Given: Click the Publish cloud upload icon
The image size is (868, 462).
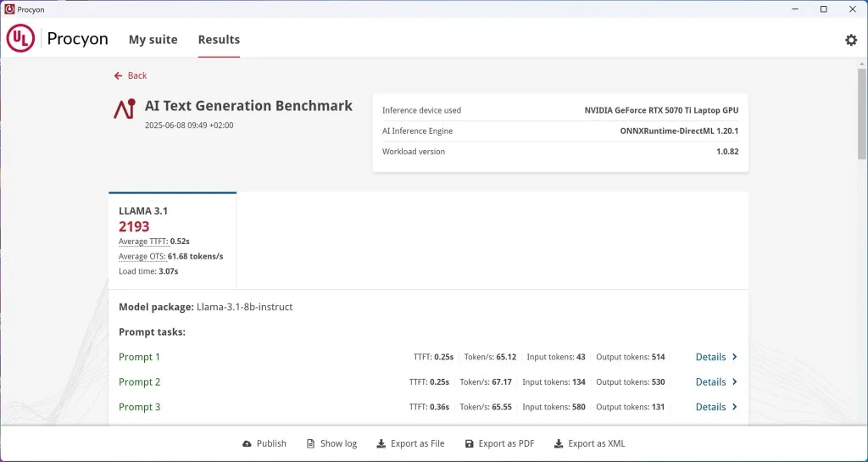Looking at the screenshot, I should [247, 444].
